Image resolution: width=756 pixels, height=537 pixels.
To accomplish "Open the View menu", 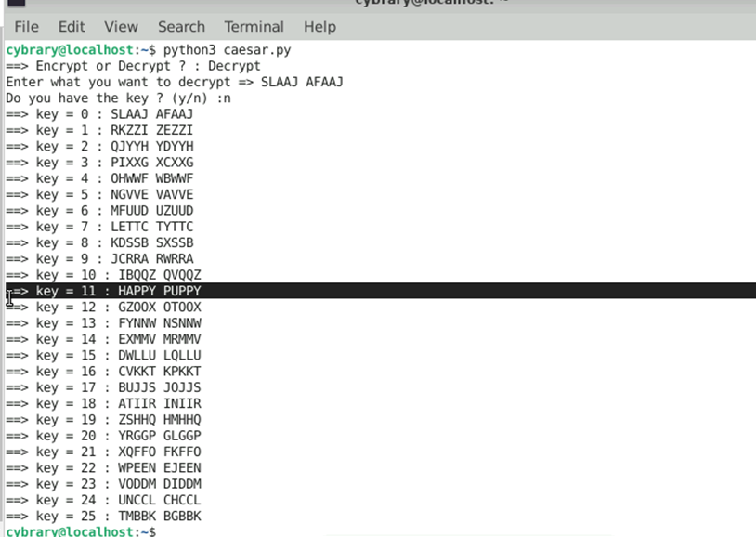I will point(121,27).
